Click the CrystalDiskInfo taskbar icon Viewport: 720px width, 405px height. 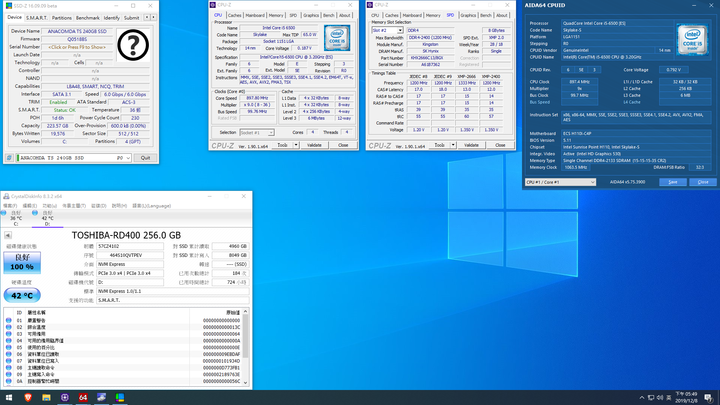click(x=101, y=398)
